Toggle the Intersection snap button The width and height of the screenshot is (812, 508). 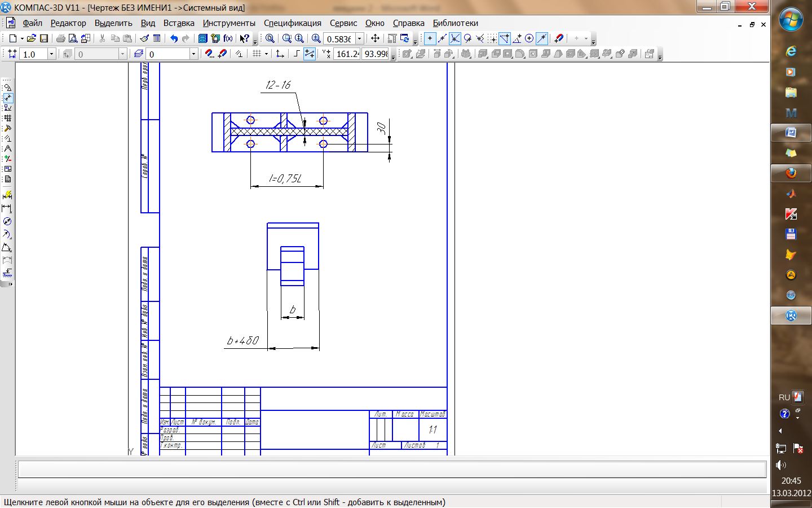point(455,38)
